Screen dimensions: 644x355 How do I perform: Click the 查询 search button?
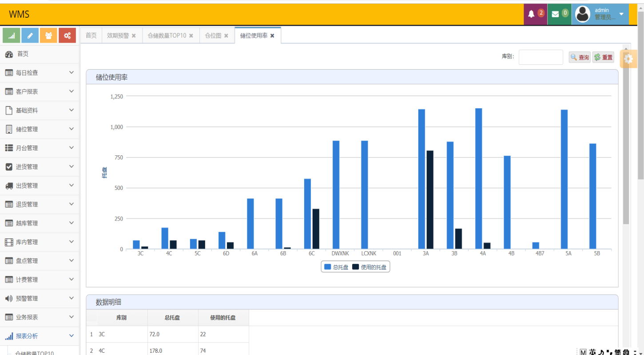(x=580, y=57)
